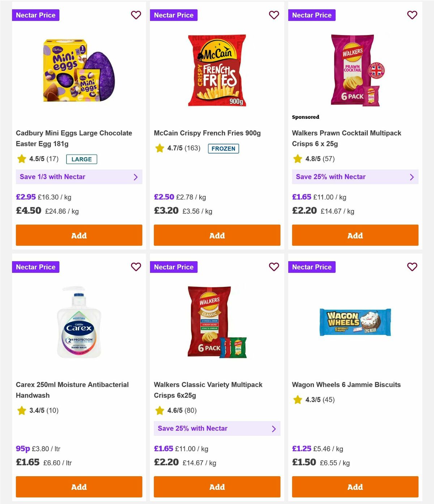Click the Nectar Price badge on Wagon Wheels
Viewport: 434px width, 504px height.
point(312,267)
